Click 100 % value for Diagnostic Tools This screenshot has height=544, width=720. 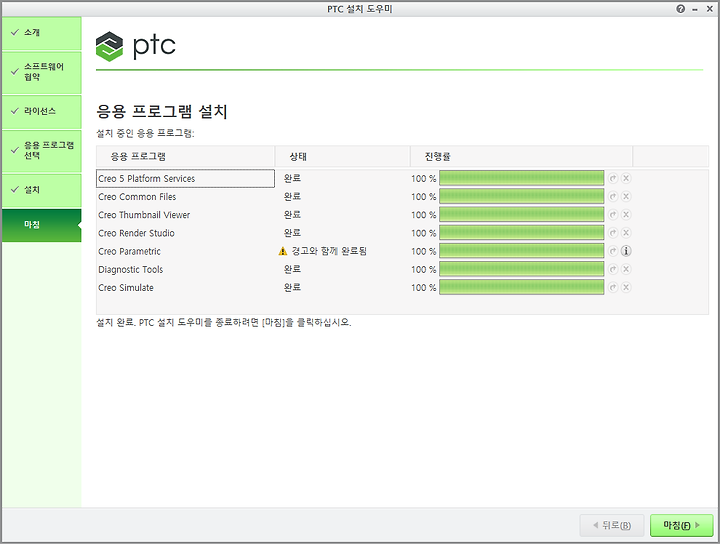pos(423,269)
